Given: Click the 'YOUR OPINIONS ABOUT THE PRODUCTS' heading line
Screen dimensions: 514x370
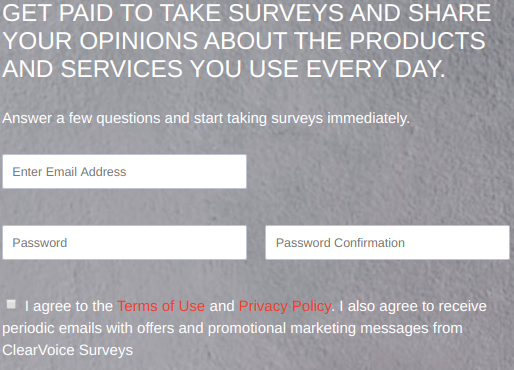Looking at the screenshot, I should point(244,41).
